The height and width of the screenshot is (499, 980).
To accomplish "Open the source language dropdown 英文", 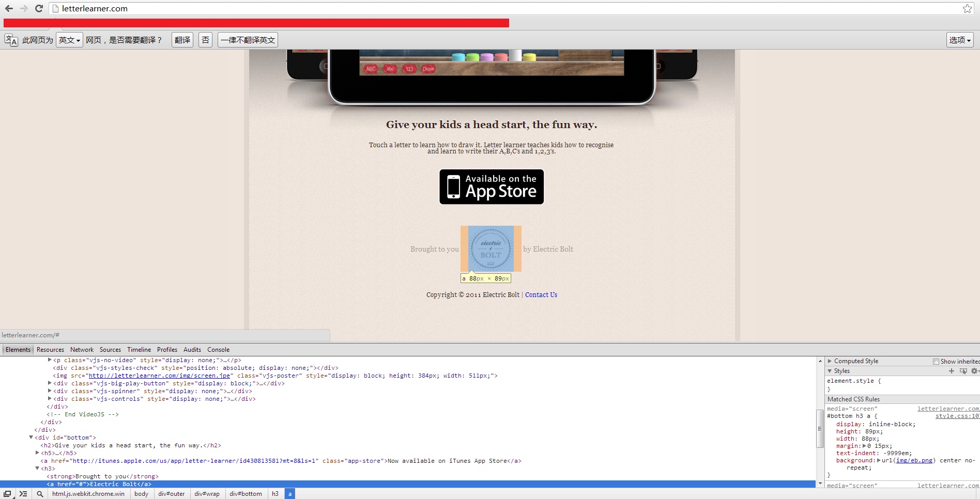I will point(69,40).
